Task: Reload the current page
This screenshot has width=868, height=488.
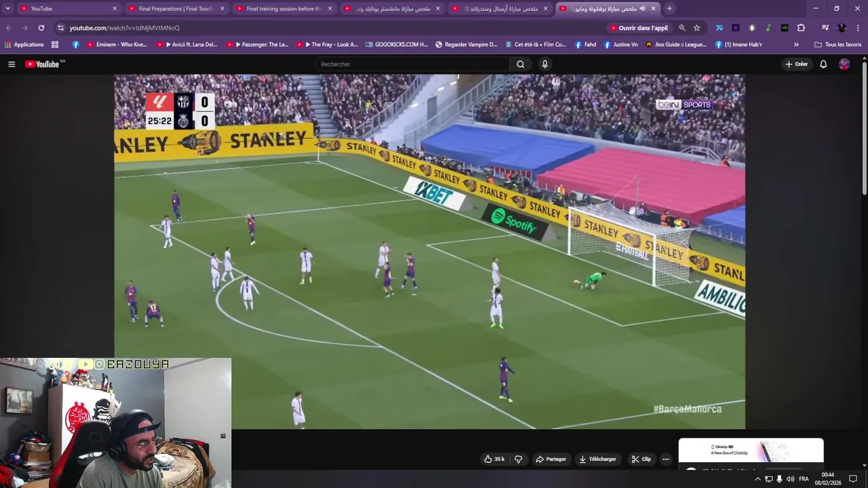Action: tap(41, 28)
